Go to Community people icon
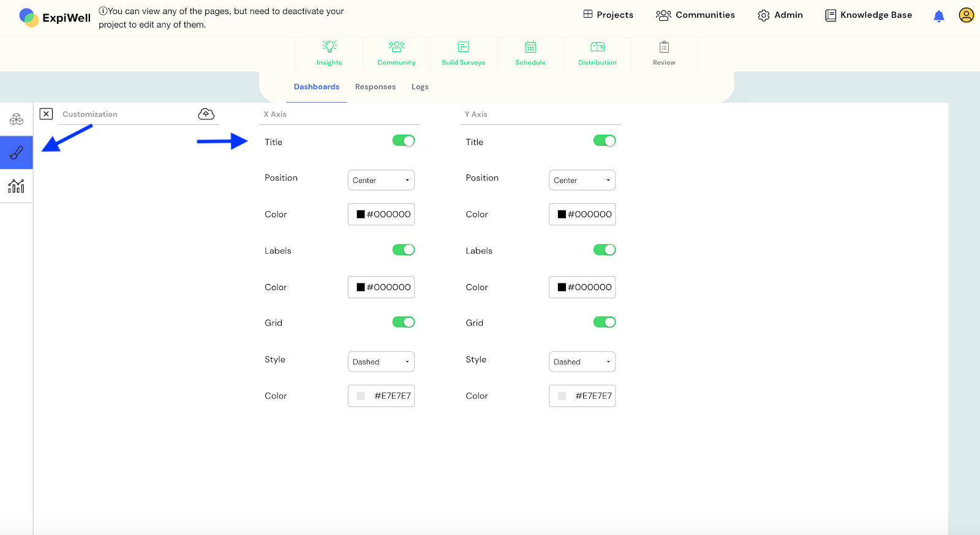 click(x=396, y=47)
